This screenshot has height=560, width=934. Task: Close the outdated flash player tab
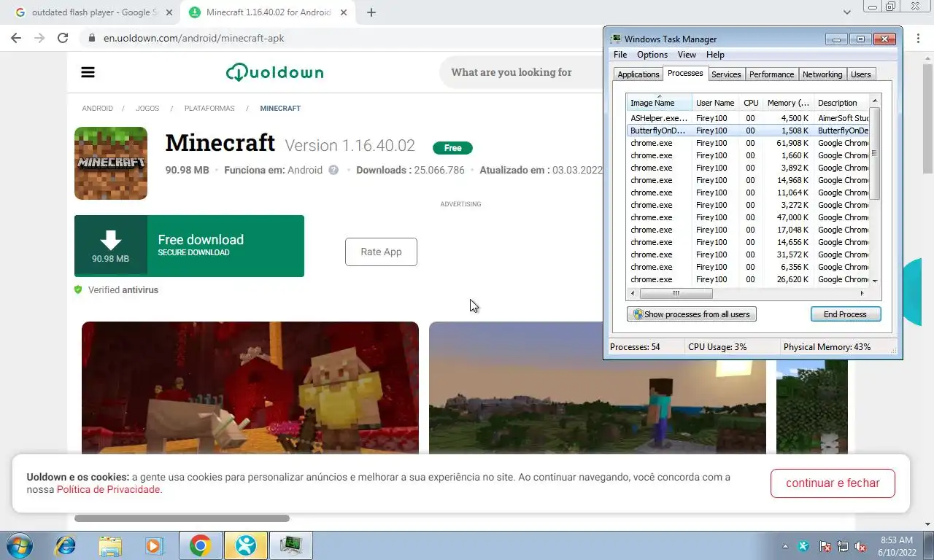(169, 12)
